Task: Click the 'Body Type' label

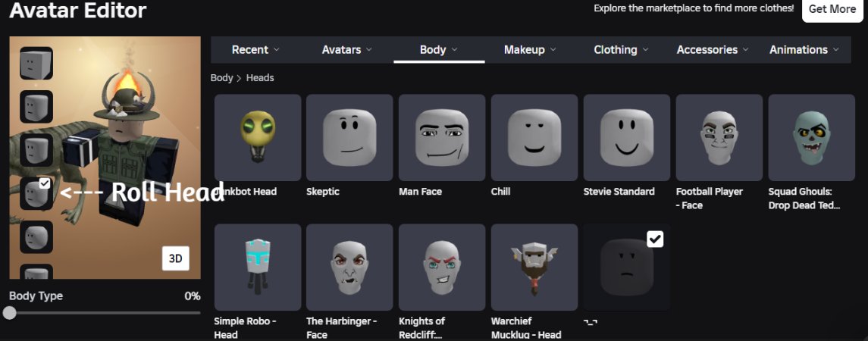Action: pyautogui.click(x=36, y=296)
